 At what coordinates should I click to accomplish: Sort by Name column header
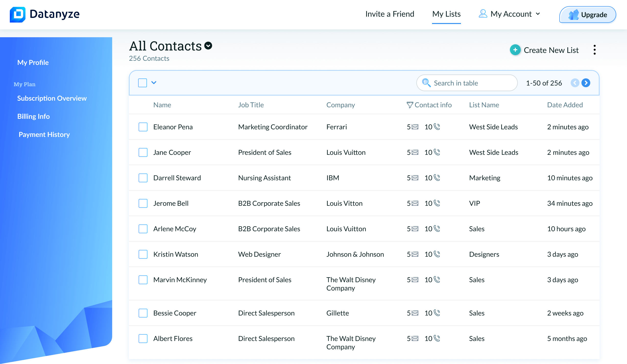[x=162, y=105]
